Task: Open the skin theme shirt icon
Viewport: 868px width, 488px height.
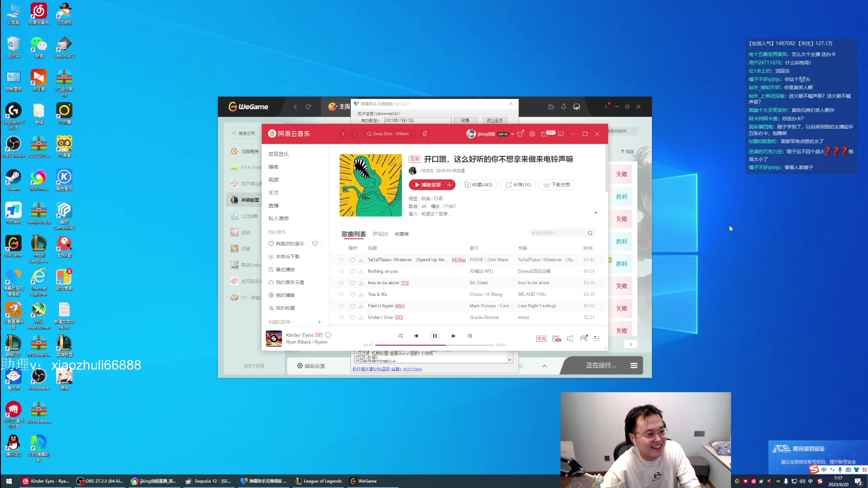Action: click(520, 134)
